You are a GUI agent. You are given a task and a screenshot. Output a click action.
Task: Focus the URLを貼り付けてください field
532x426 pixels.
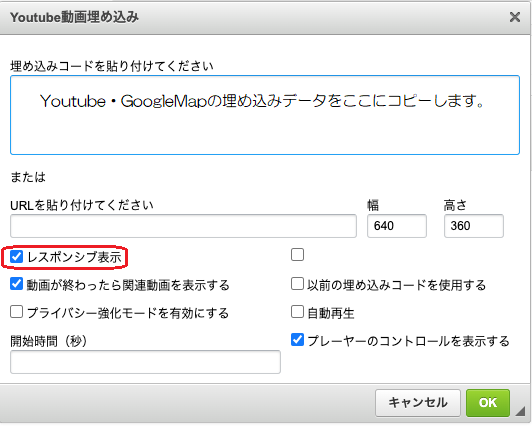[183, 226]
